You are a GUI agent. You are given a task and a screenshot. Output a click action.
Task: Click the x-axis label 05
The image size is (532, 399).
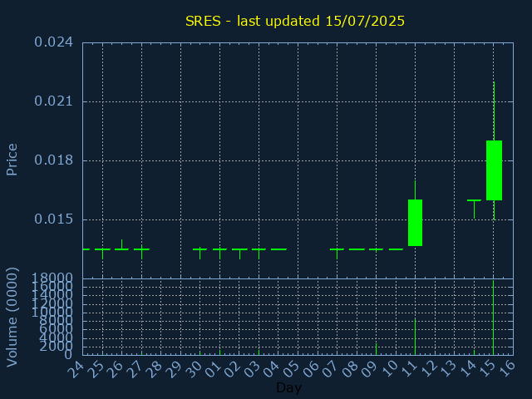tap(291, 369)
